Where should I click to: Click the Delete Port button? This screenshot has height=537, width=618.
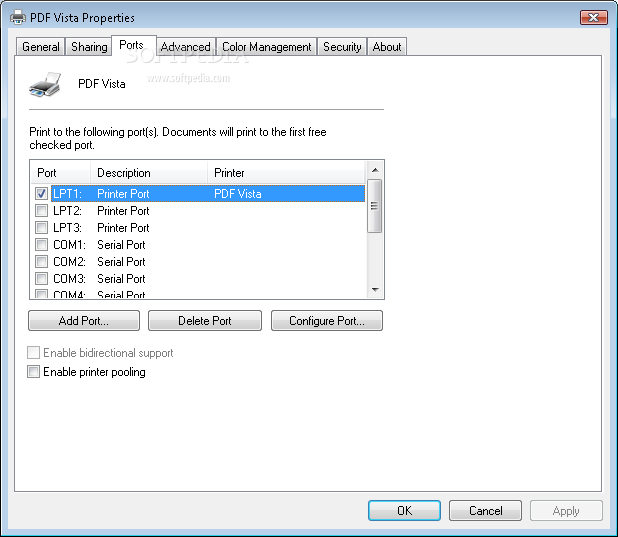[205, 321]
